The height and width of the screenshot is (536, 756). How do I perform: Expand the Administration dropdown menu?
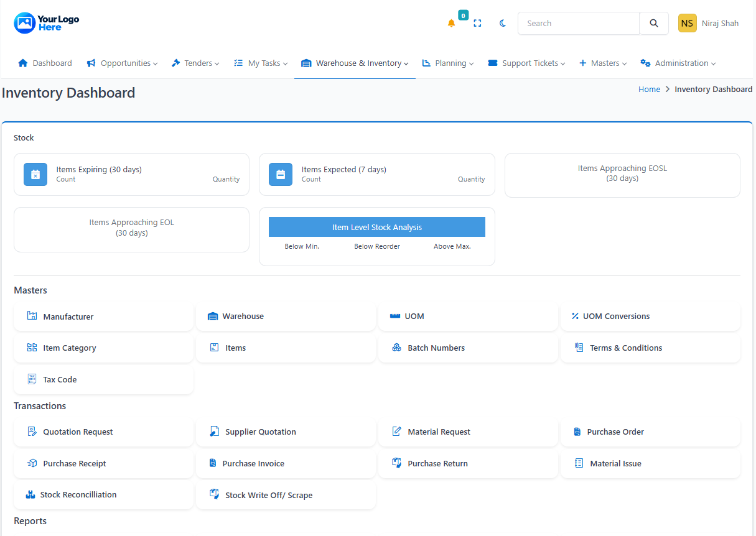pos(678,63)
